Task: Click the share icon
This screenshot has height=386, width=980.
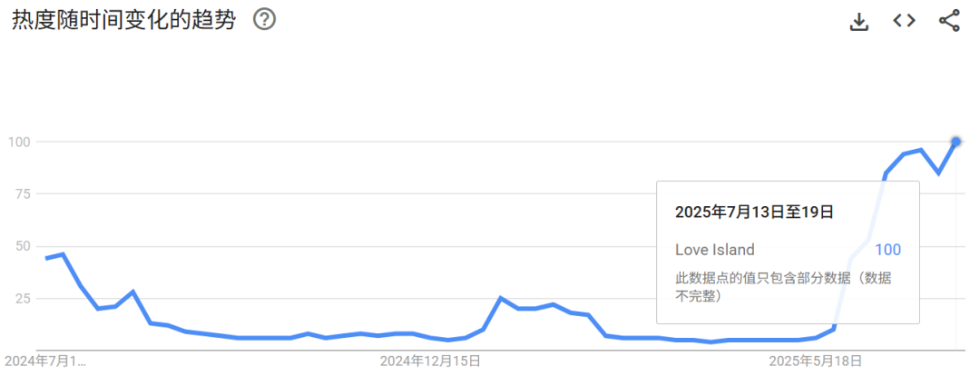Action: pyautogui.click(x=949, y=21)
